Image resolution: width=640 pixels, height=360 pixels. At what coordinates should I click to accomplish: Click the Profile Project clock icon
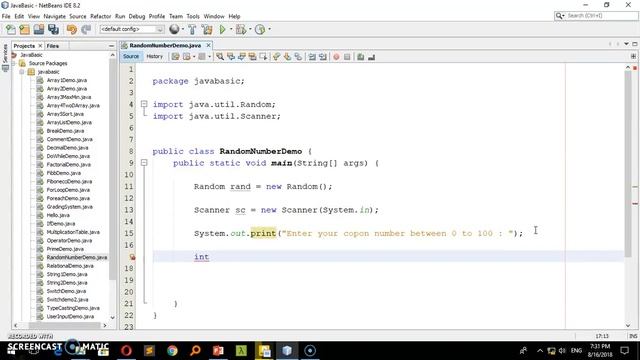coord(260,29)
